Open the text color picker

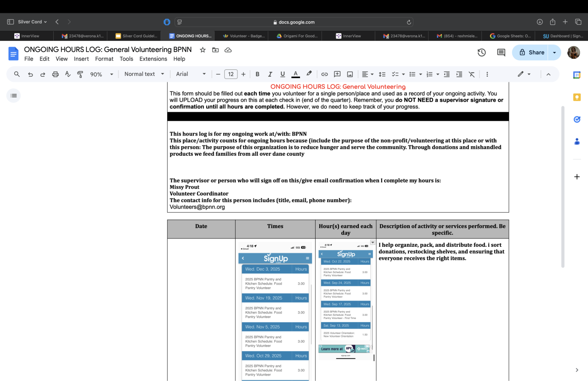point(296,74)
